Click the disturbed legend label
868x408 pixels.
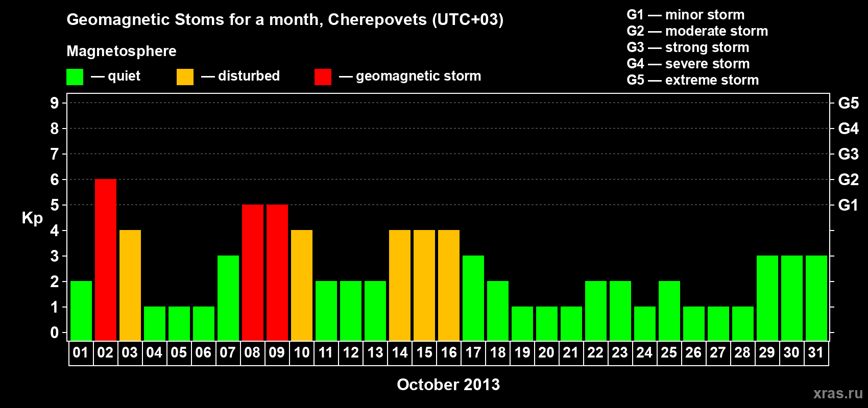point(249,76)
